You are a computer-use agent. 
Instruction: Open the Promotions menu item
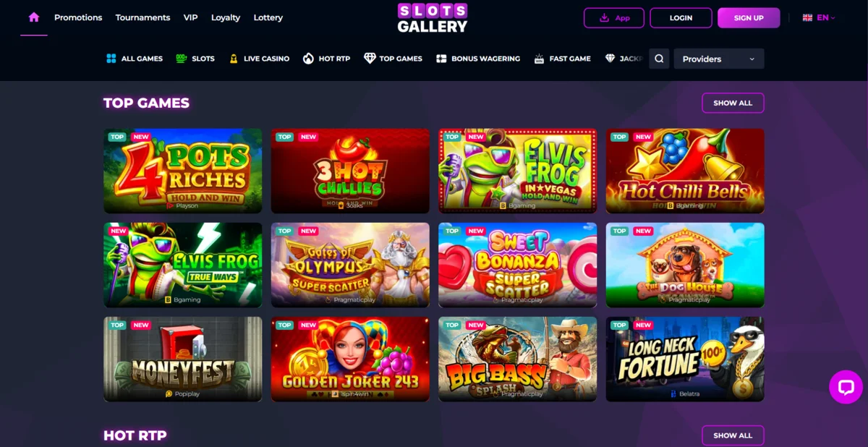click(x=78, y=17)
